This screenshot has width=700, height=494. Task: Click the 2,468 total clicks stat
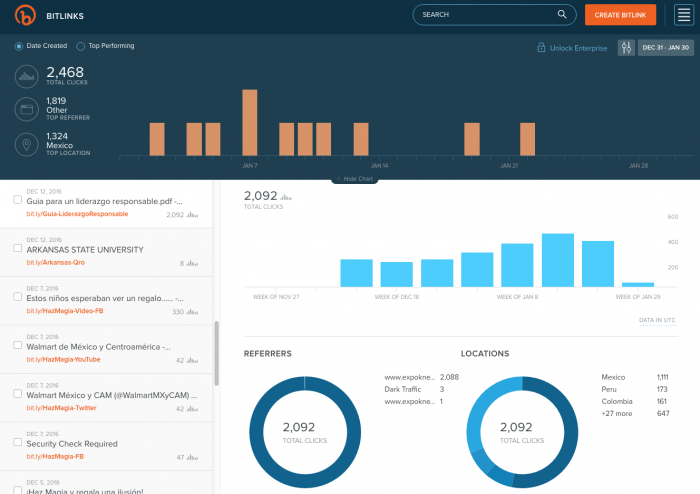[67, 75]
